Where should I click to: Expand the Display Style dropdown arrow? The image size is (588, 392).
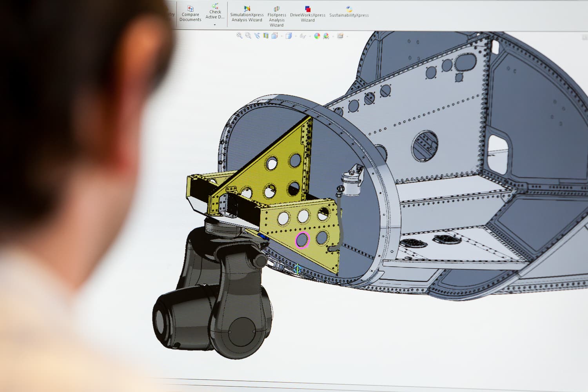coord(296,36)
